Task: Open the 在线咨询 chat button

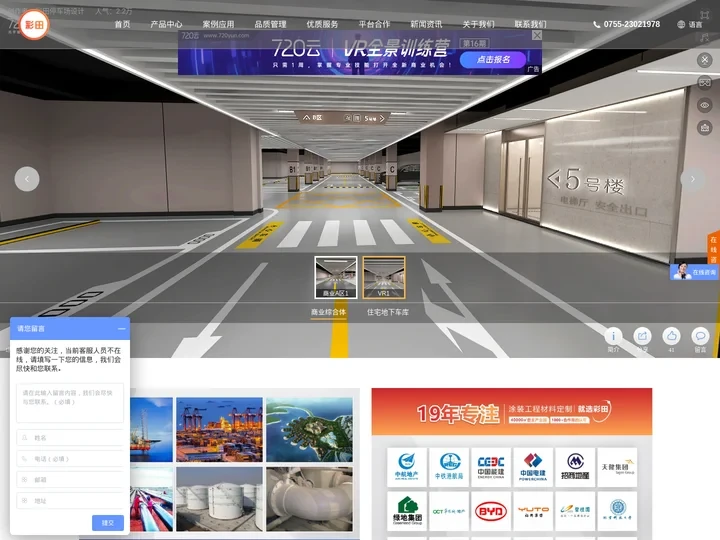Action: (694, 272)
